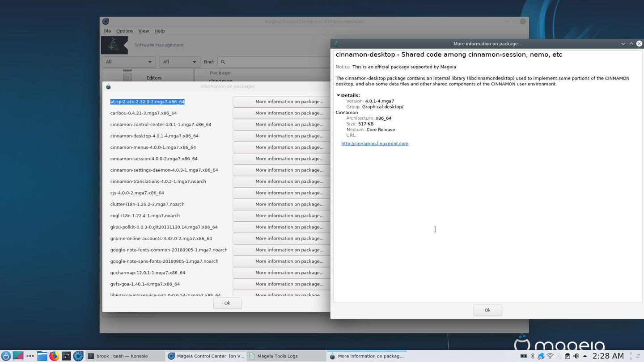More information for gucharmap package
Image resolution: width=644 pixels, height=362 pixels.
click(x=281, y=273)
